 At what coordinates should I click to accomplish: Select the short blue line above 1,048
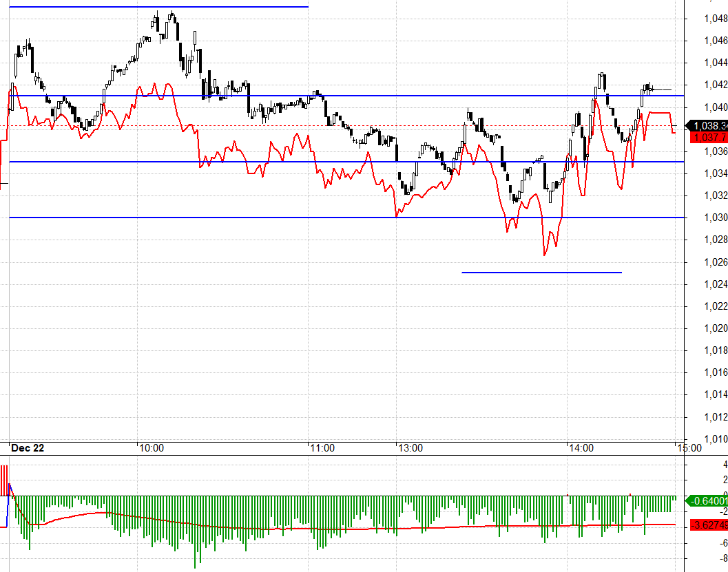point(159,7)
